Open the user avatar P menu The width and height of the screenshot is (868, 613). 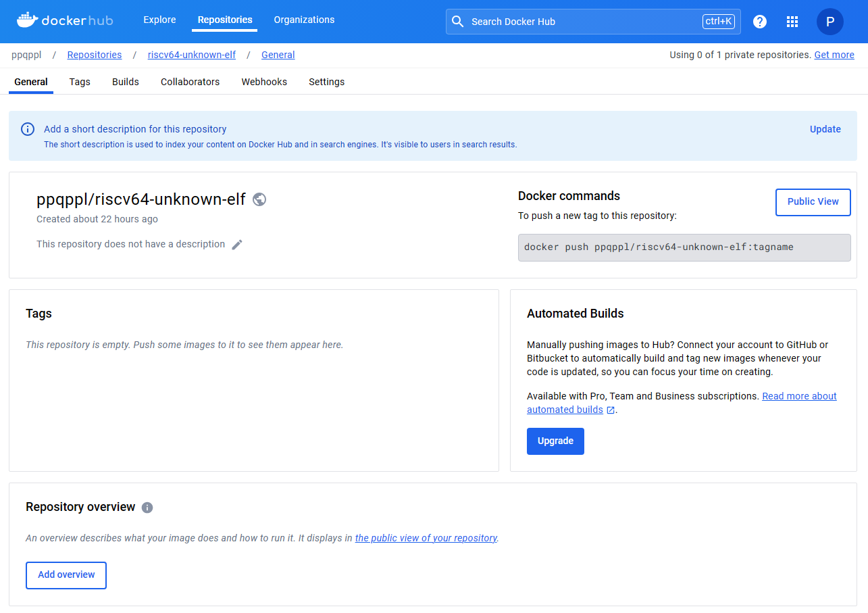click(x=830, y=22)
